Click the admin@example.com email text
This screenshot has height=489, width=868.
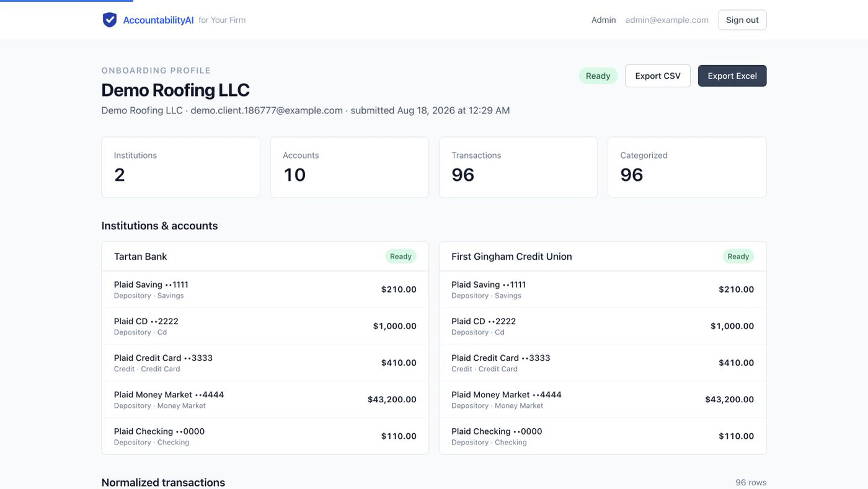[x=666, y=20]
